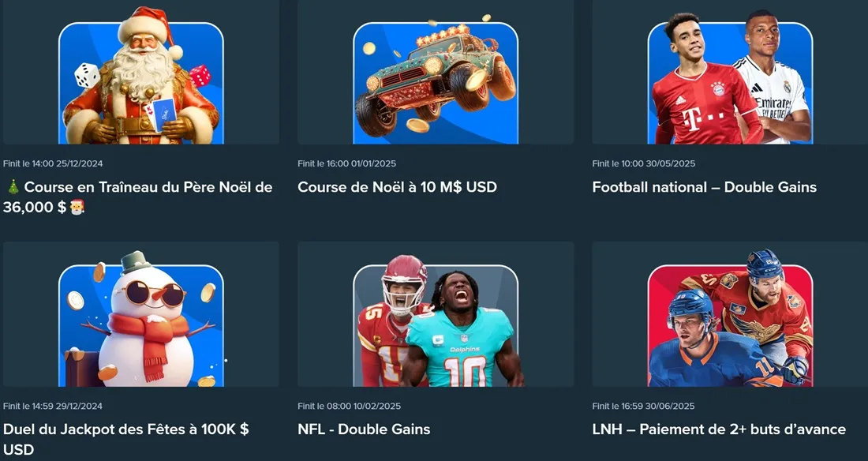Open Course de Noël à 10 M$ USD title

coord(397,187)
